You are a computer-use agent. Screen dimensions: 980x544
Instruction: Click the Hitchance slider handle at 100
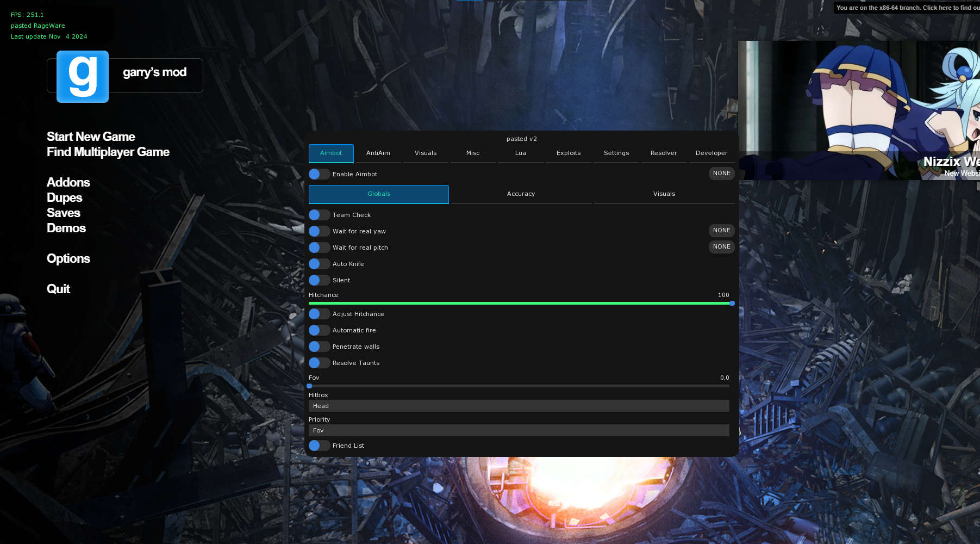tap(732, 303)
